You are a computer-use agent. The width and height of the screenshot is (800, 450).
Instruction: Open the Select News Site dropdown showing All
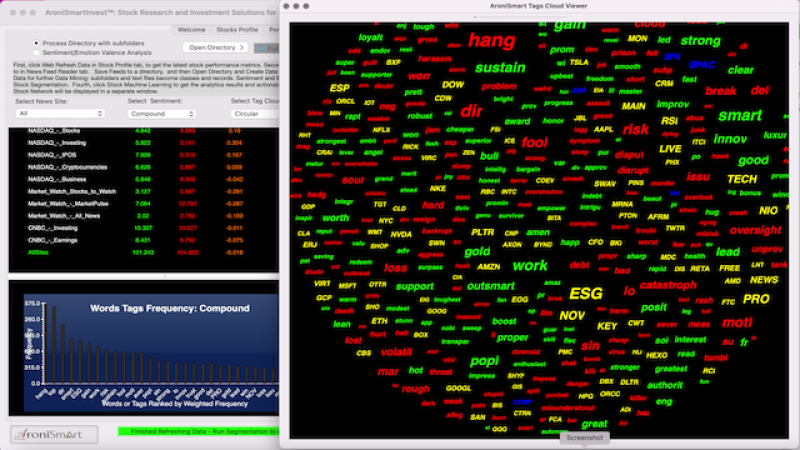pos(60,114)
